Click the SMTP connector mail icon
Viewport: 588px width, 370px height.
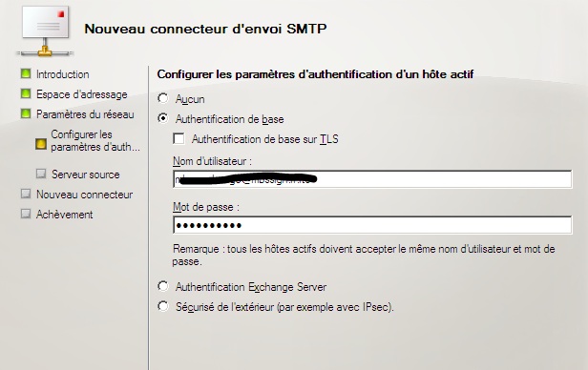45,31
